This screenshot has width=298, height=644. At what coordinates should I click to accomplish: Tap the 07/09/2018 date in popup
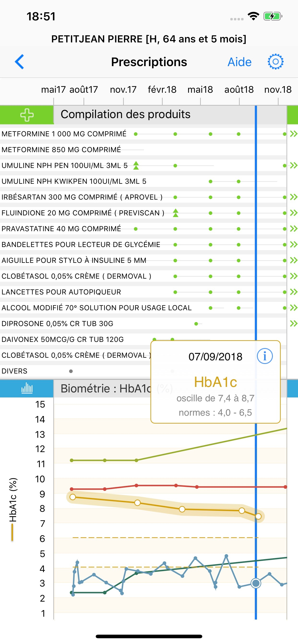(215, 357)
